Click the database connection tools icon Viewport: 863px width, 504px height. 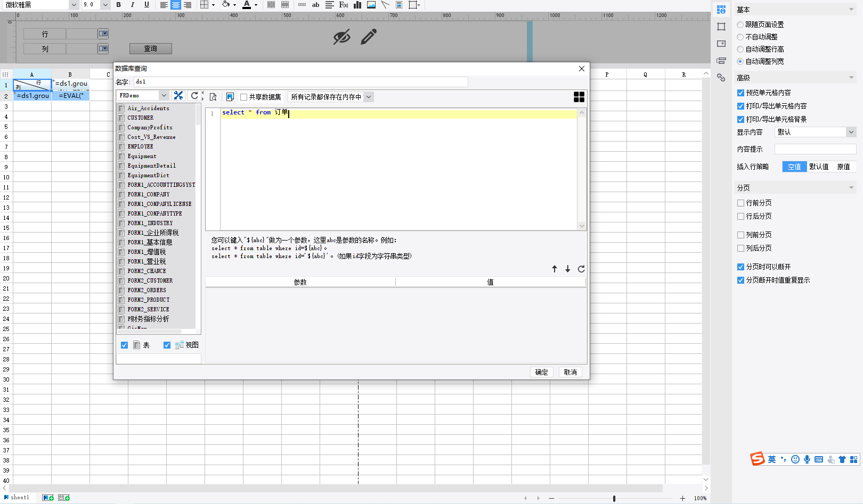(x=178, y=96)
